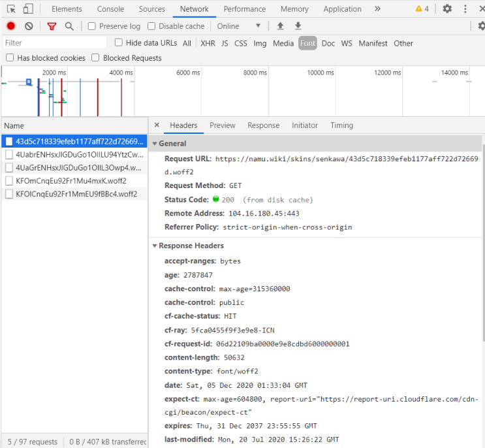Check Blocked Requests option

95,57
